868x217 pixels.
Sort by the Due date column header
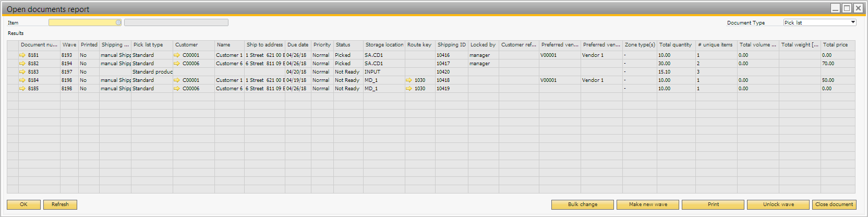(x=298, y=45)
